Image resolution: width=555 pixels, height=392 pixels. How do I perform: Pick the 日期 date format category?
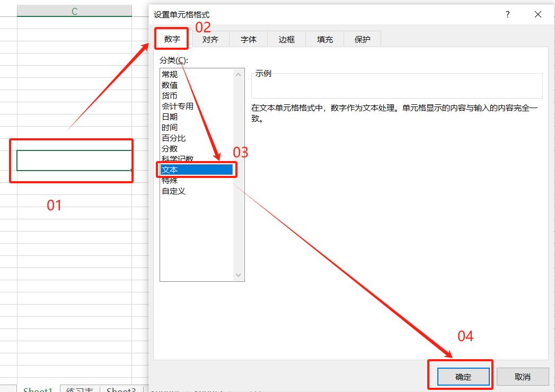coord(170,117)
